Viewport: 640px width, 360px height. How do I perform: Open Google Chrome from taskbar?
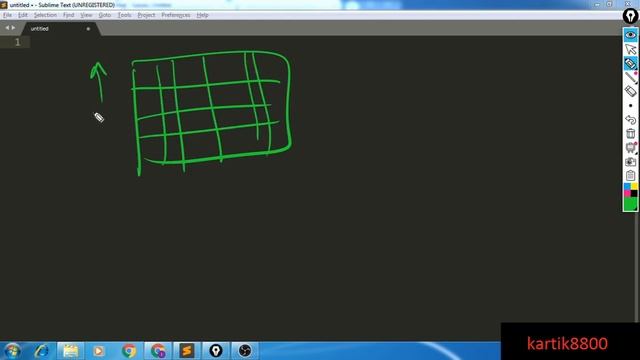tap(129, 351)
